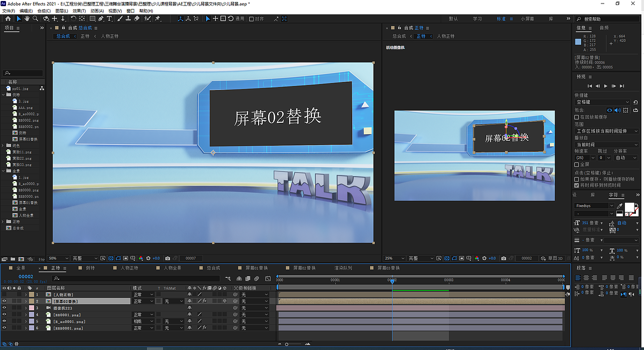Select pp01.jpg in Project panel

pyautogui.click(x=21, y=88)
